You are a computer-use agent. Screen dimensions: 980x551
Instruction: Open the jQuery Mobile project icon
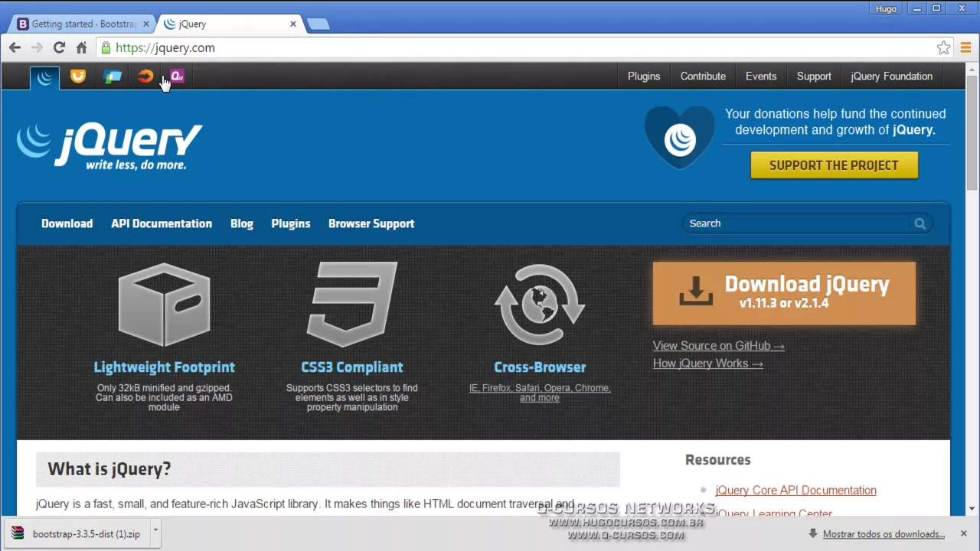pyautogui.click(x=113, y=77)
